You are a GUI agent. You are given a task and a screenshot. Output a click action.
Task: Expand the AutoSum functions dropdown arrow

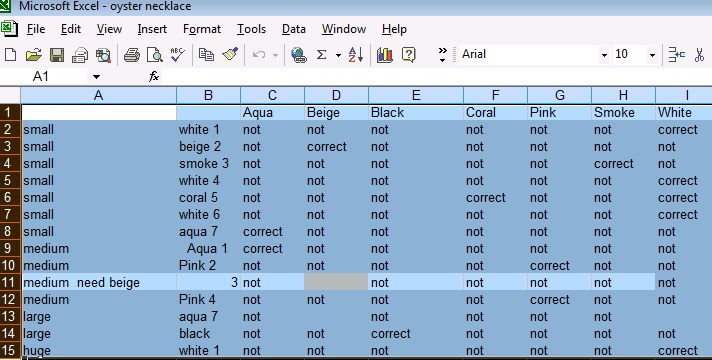pos(338,55)
